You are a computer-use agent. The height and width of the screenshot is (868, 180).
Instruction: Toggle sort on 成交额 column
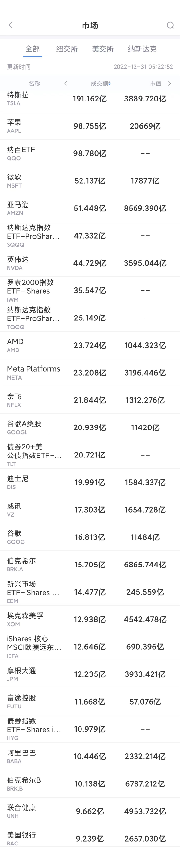(x=101, y=83)
